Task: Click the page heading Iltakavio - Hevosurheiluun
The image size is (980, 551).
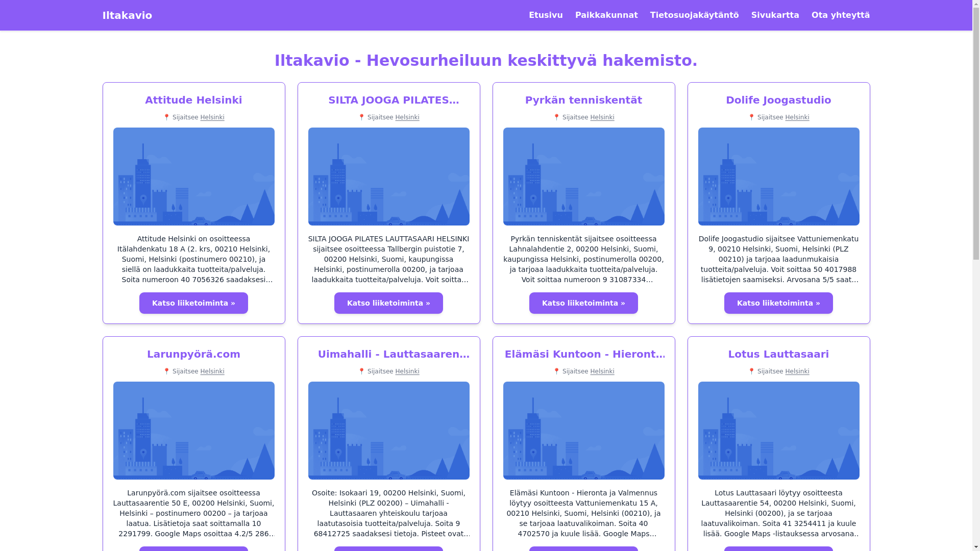Action: pyautogui.click(x=486, y=61)
